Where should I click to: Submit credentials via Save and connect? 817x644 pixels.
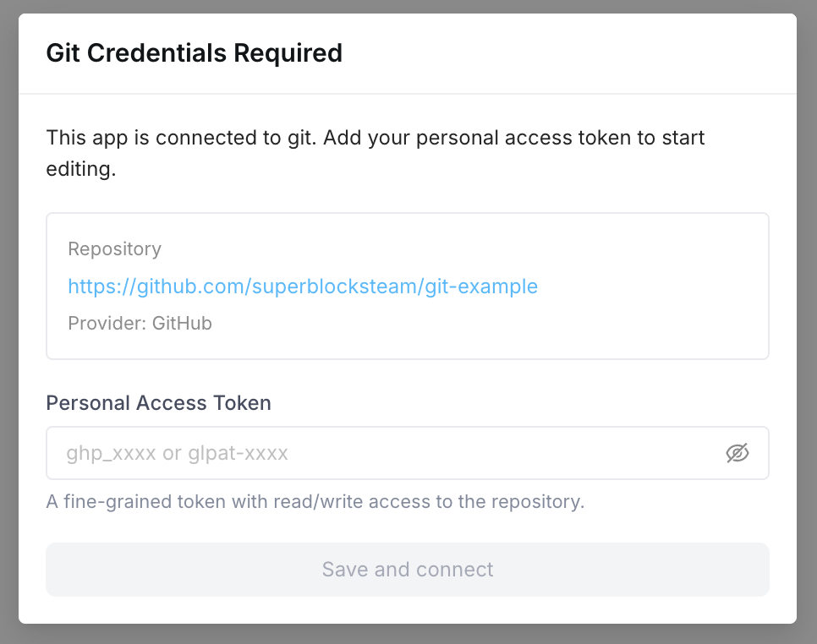point(408,570)
